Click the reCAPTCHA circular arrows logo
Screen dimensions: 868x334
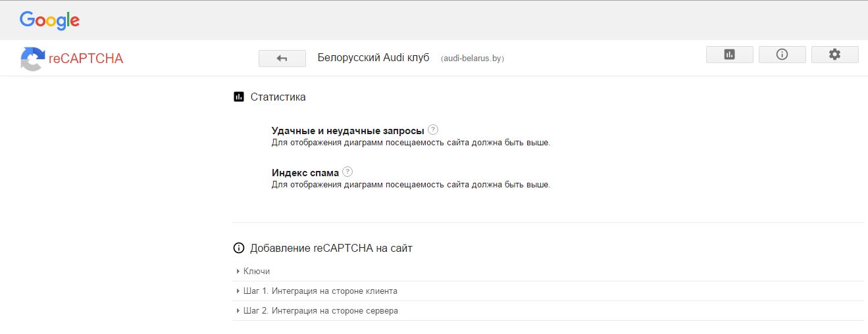pos(32,59)
